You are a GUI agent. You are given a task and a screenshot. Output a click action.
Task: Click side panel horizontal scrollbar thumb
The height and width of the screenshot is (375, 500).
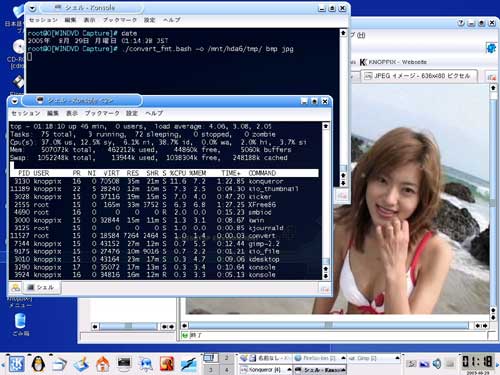click(x=128, y=326)
